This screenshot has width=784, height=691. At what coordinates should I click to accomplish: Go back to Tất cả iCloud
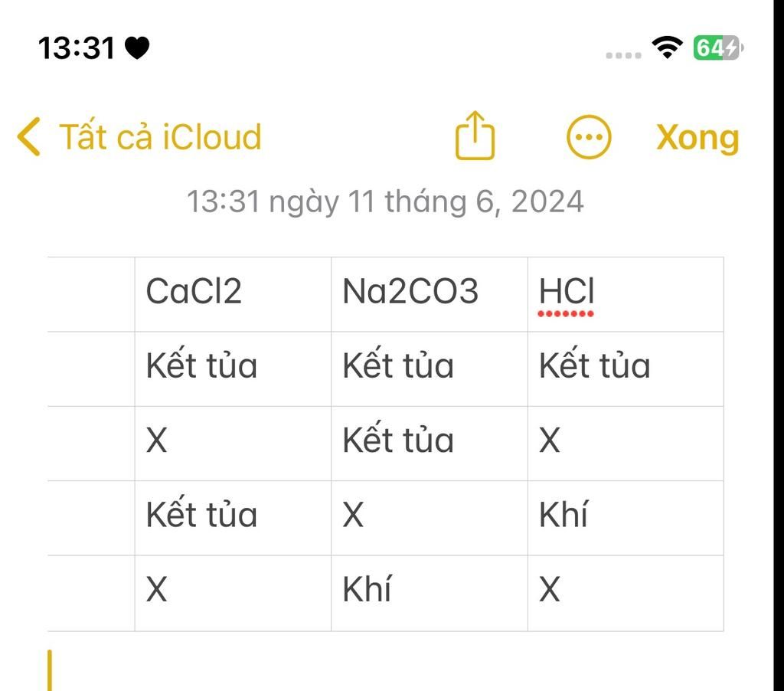[x=160, y=138]
